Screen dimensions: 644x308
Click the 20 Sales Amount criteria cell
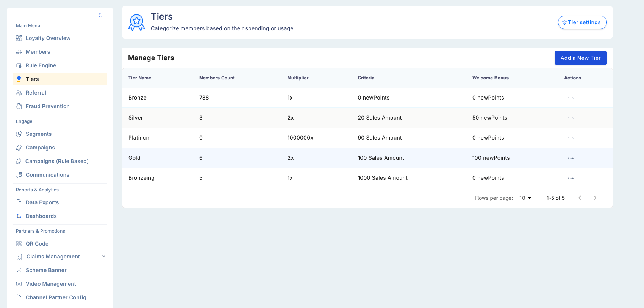(380, 118)
